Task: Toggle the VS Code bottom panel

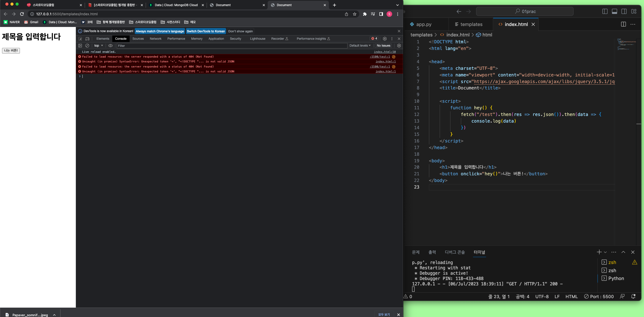Action: click(x=615, y=11)
